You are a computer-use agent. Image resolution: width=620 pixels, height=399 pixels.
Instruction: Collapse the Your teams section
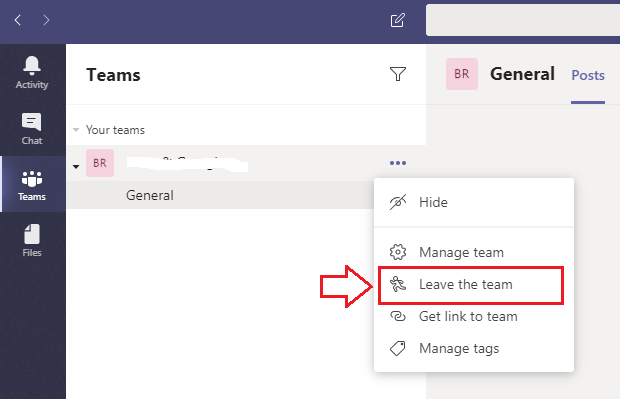(76, 130)
